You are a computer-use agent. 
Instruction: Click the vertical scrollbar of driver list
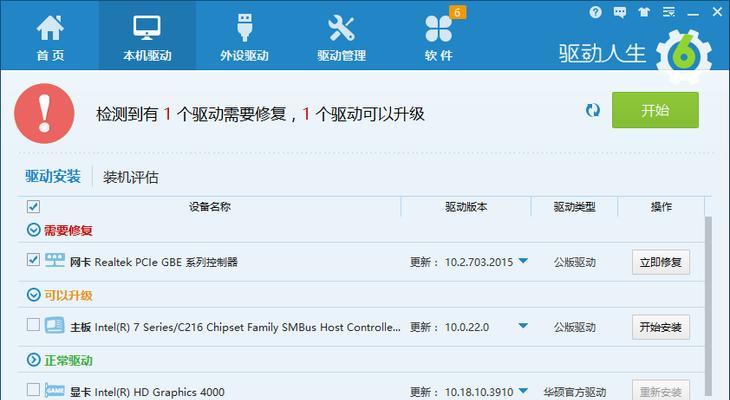point(709,305)
